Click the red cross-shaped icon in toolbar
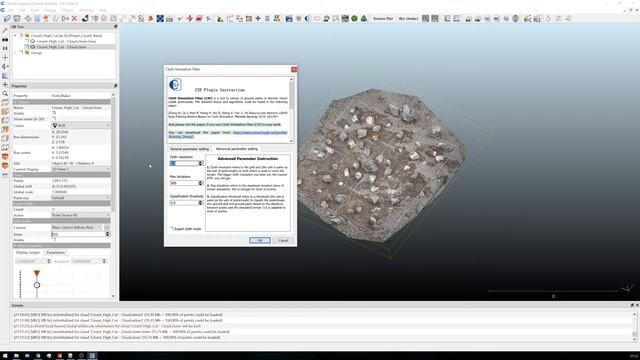640x360 pixels. [x=189, y=18]
